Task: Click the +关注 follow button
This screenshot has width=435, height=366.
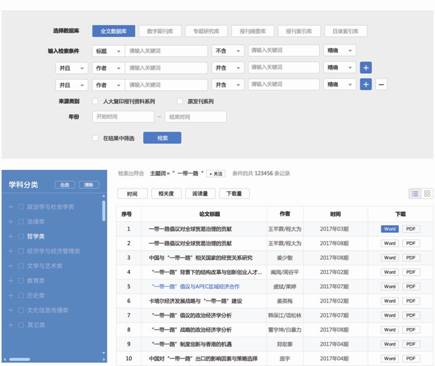Action: point(216,174)
